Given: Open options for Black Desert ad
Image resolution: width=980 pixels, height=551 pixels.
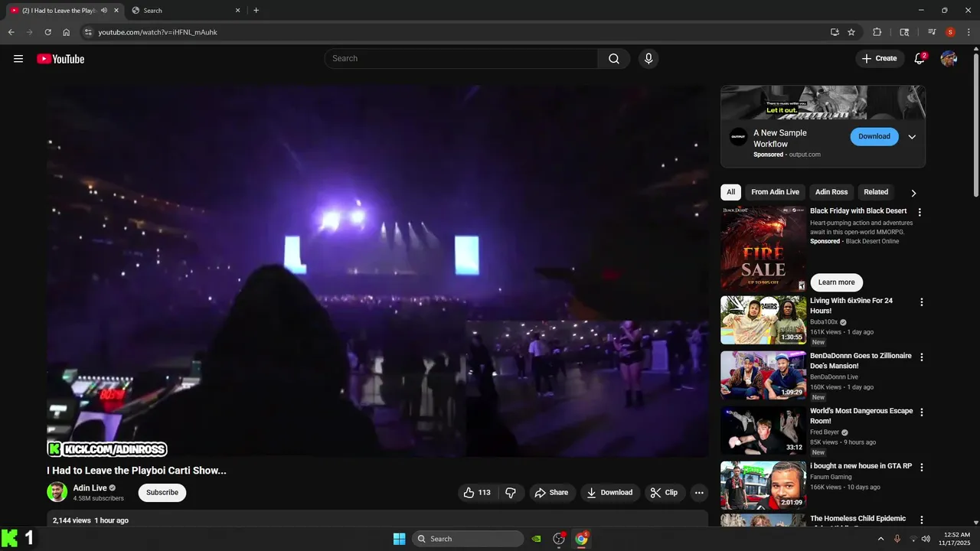Looking at the screenshot, I should click(920, 212).
